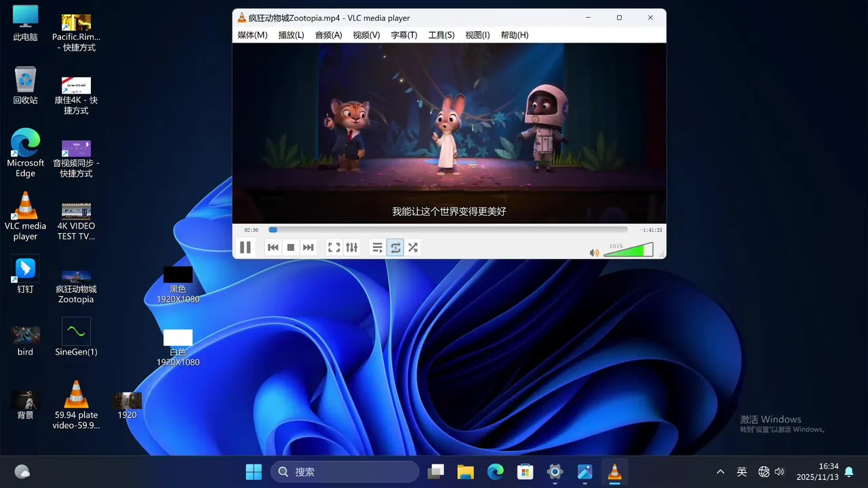Image resolution: width=868 pixels, height=488 pixels.
Task: Seek along the VLC progress bar
Action: coord(448,230)
